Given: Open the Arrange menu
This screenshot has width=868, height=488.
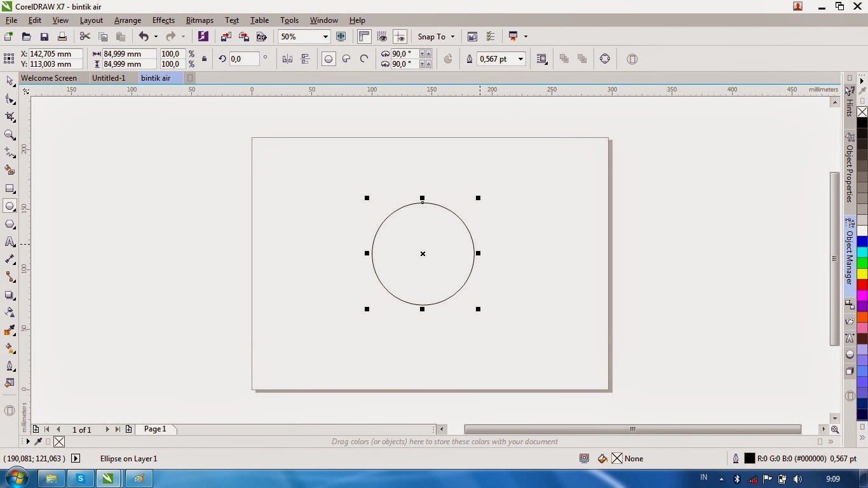Looking at the screenshot, I should 128,20.
